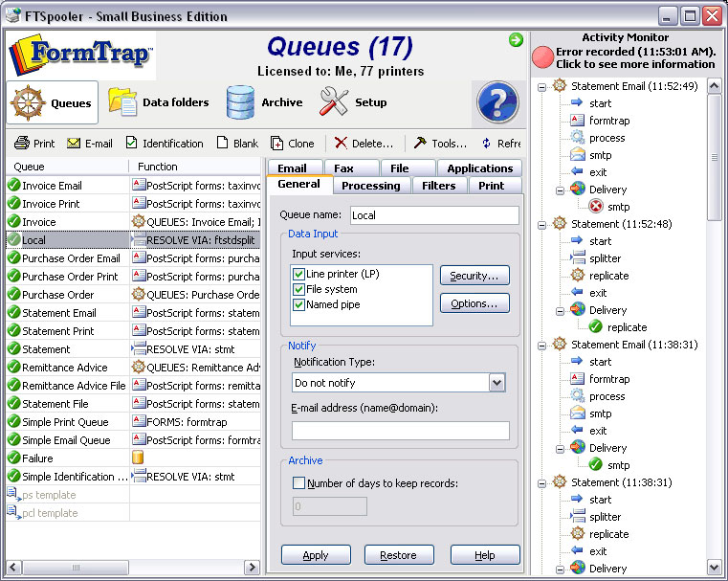
Task: Click the ps template document icon
Action: coord(12,493)
